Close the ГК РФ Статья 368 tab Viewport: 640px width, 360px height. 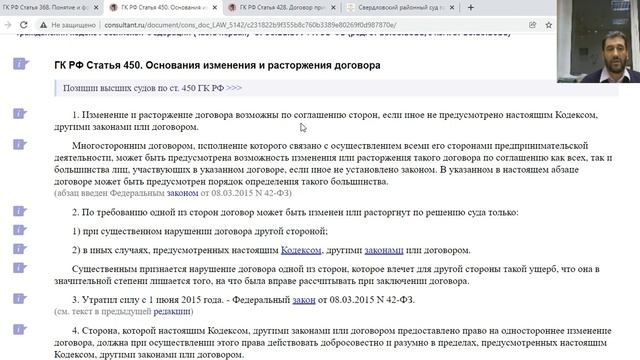click(x=96, y=7)
